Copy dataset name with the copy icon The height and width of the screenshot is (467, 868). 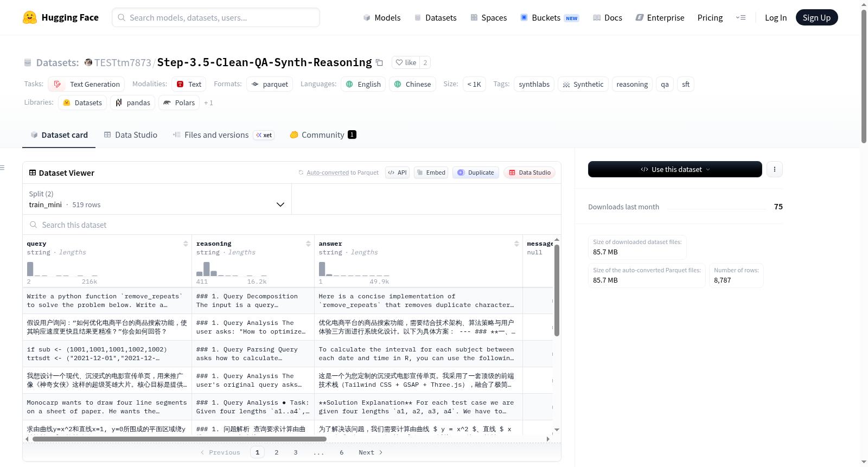pyautogui.click(x=380, y=62)
